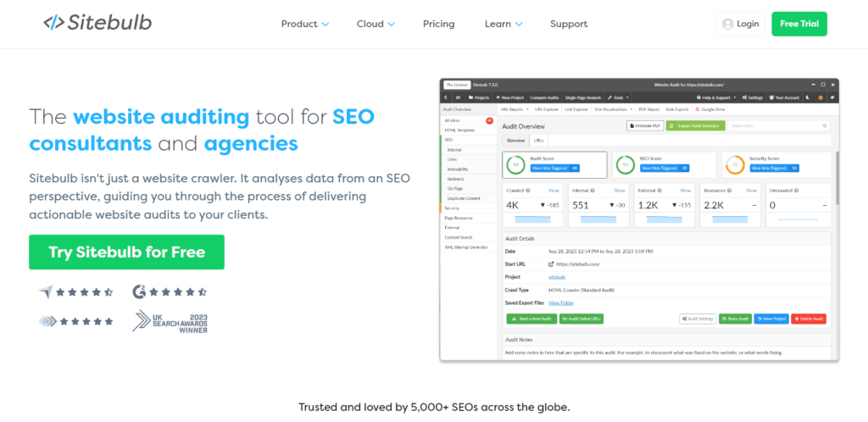The image size is (868, 422).
Task: Click New Project in the toolbar
Action: click(509, 97)
